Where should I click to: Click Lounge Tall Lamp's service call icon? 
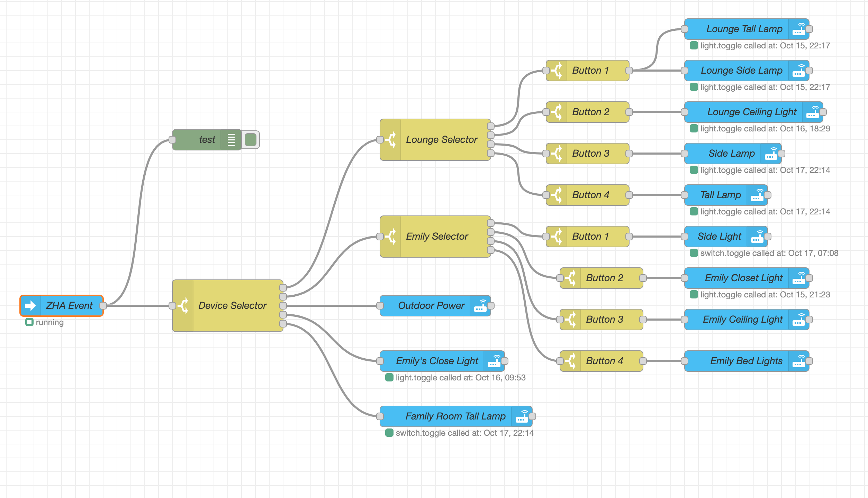pyautogui.click(x=799, y=29)
